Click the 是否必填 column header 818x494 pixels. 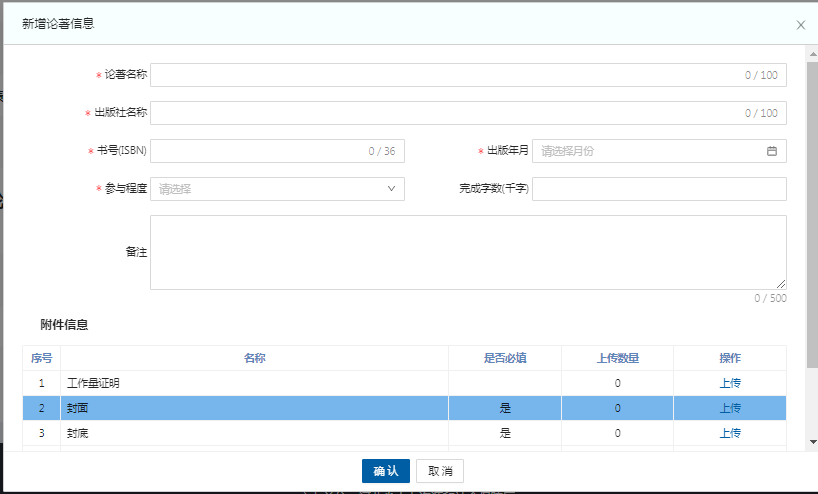click(x=505, y=358)
